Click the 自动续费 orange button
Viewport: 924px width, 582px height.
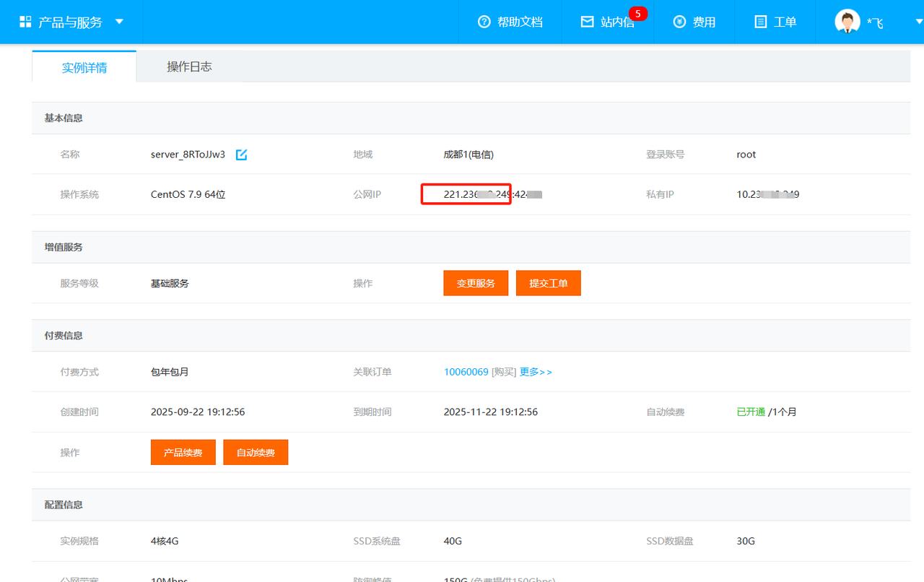(x=256, y=453)
